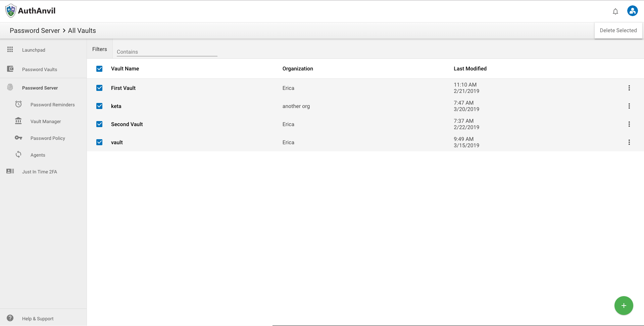Click the 2/22/2019 modified date
The height and width of the screenshot is (326, 644).
466,127
